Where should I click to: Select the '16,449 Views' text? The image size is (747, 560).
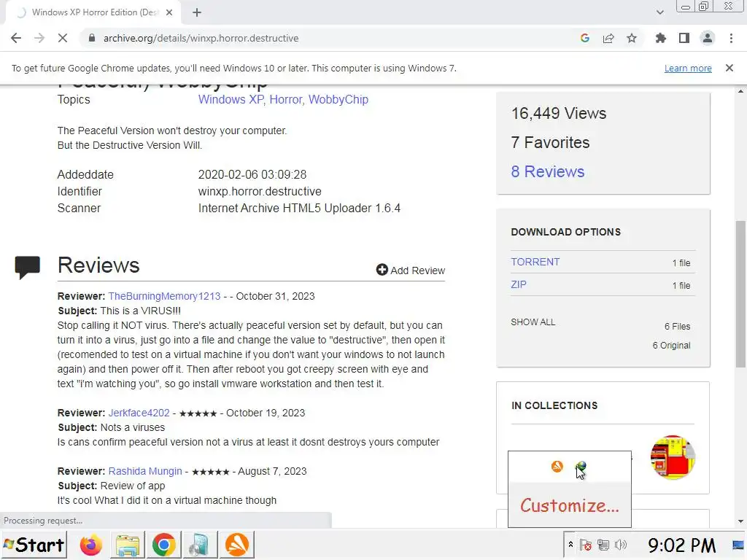coord(559,113)
